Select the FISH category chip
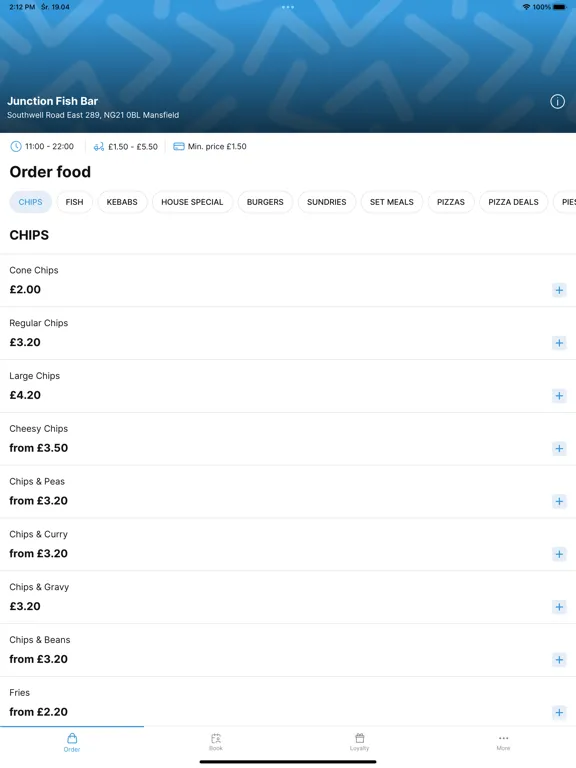Viewport: 576px width, 768px height. (x=74, y=202)
